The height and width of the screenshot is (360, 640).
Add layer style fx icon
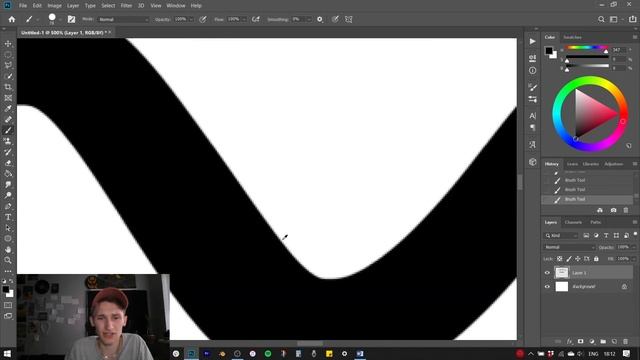click(x=569, y=341)
